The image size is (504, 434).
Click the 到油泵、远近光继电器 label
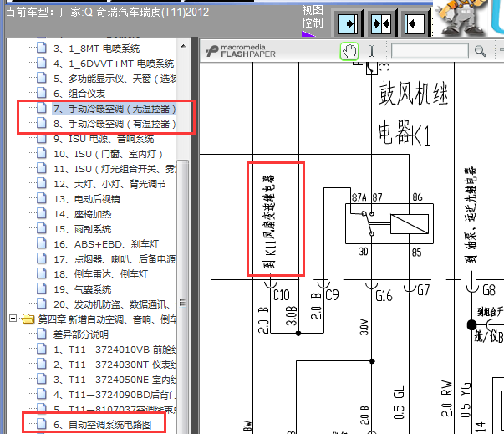tap(471, 215)
